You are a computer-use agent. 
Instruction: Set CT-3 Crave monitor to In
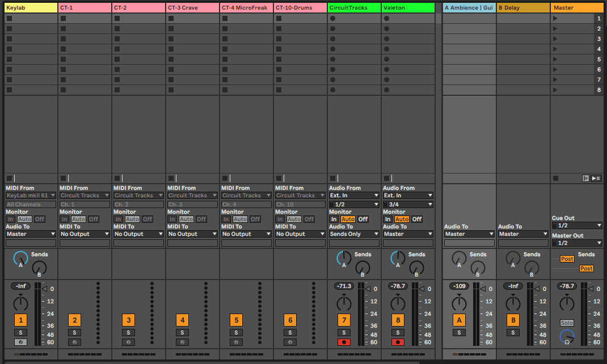[x=172, y=218]
